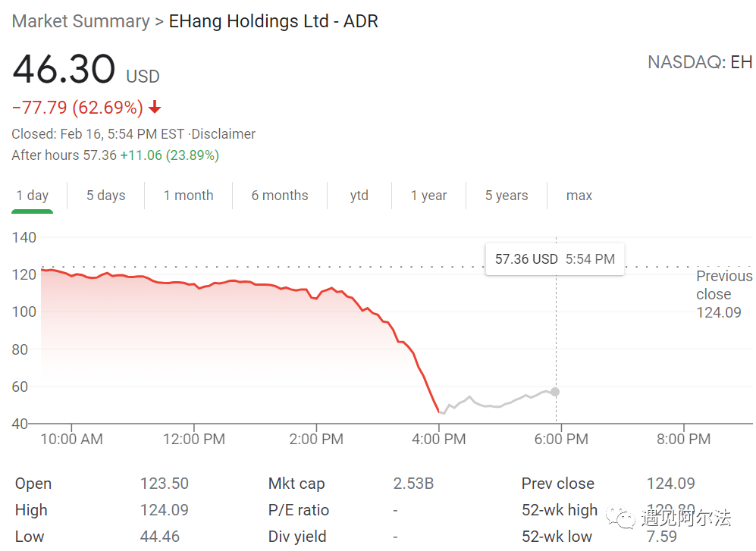Click the 57.36 USD 5:54 PM tooltip
756x551 pixels.
tap(555, 259)
